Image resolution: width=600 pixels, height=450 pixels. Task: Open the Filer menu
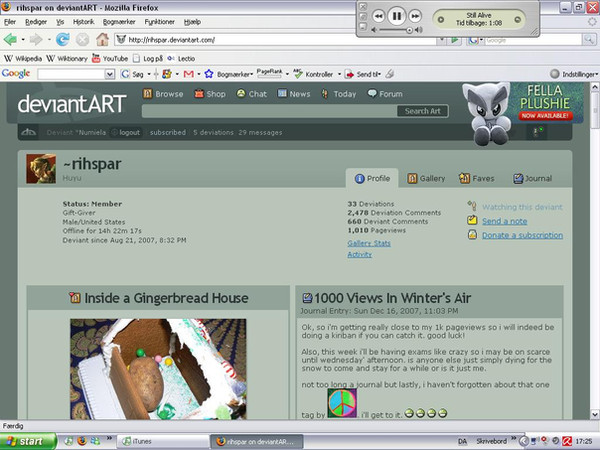pos(10,22)
